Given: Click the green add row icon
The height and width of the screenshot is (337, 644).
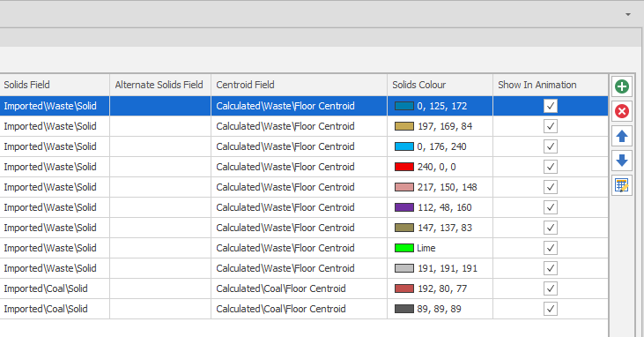Looking at the screenshot, I should [621, 86].
